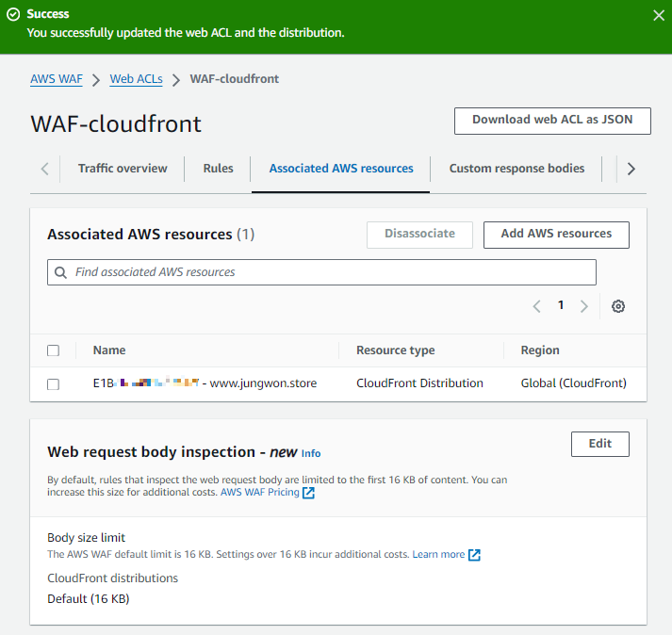Open the Custom response bodies tab
The height and width of the screenshot is (635, 672).
(516, 169)
